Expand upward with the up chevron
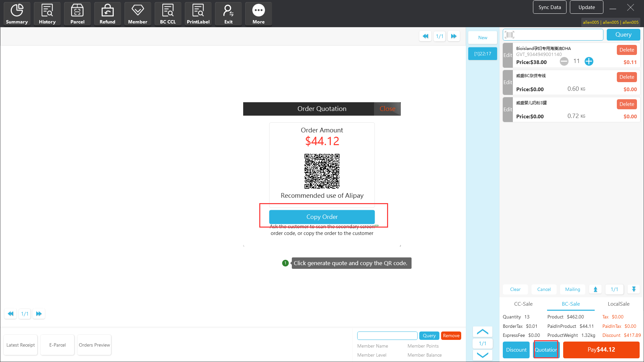Viewport: 644px width, 362px height. click(482, 332)
